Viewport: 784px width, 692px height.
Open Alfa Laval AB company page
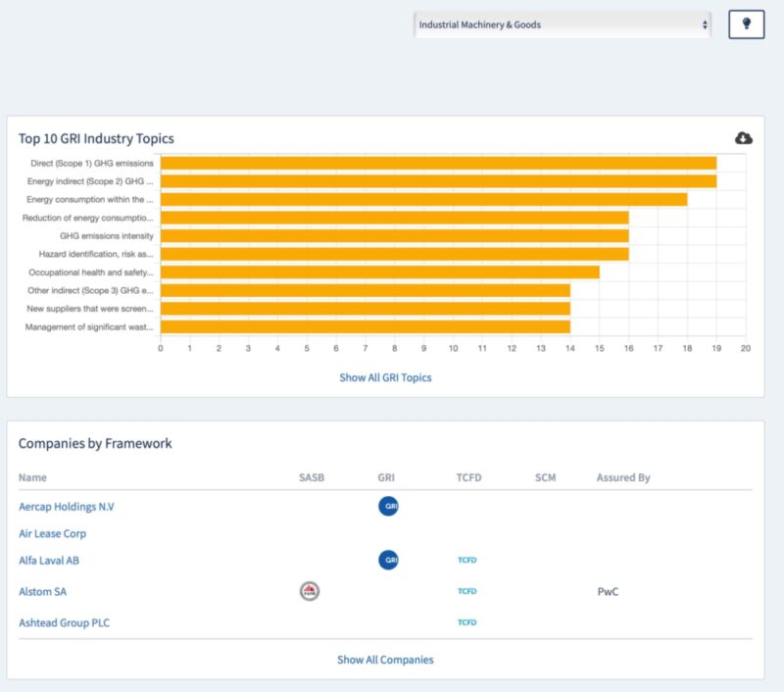51,561
